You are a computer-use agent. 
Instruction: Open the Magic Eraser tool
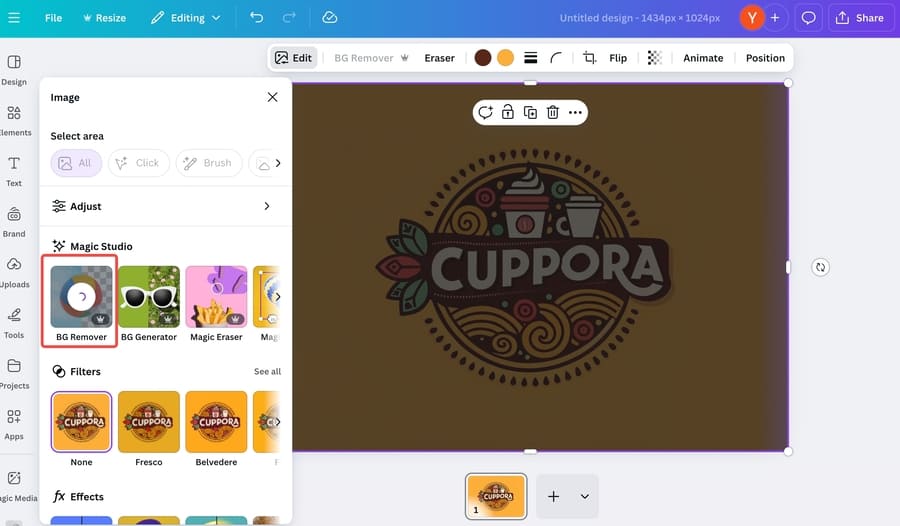[216, 304]
